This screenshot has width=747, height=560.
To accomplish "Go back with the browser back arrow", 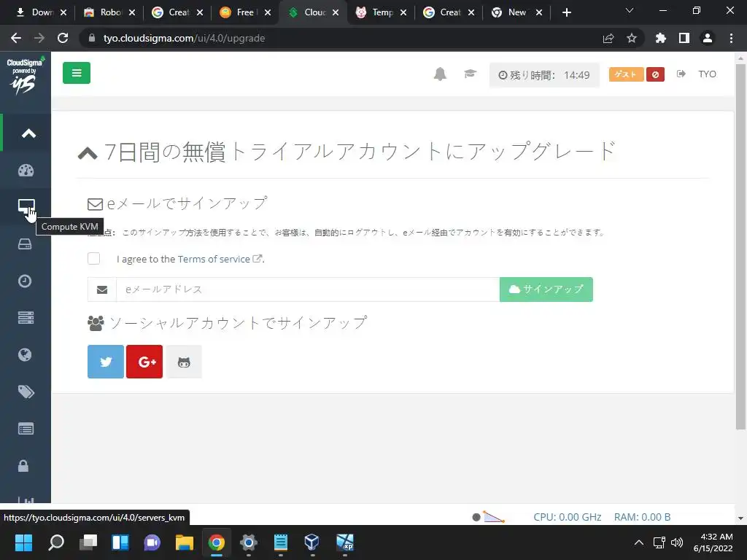I will tap(16, 38).
